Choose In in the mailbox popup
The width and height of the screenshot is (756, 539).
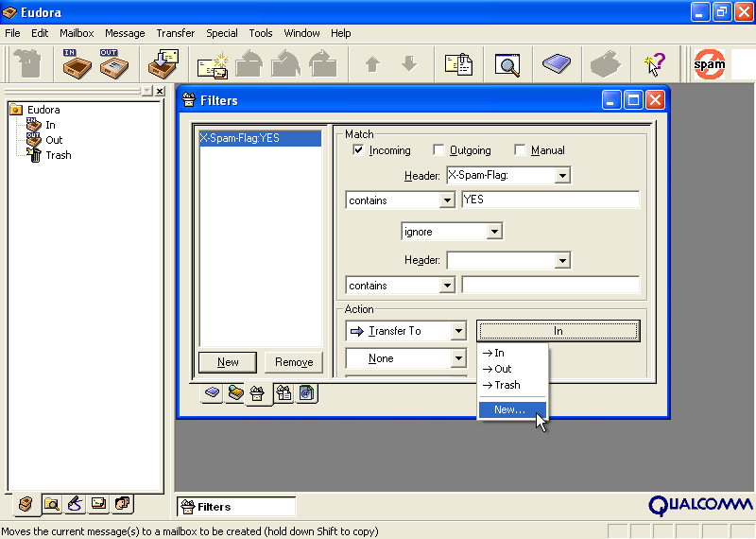(512, 354)
